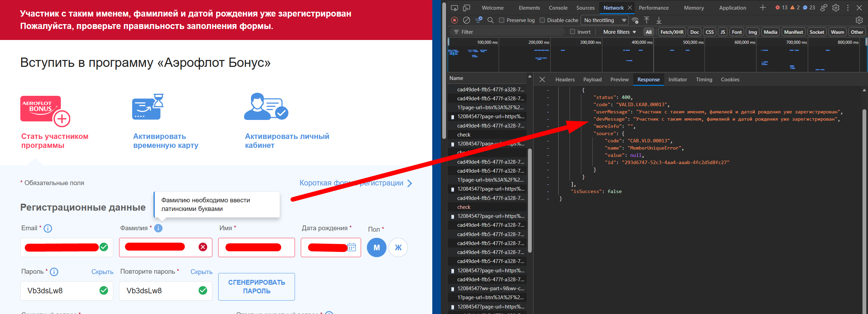868x314 pixels.
Task: Open the 23 issues counter
Action: click(x=809, y=8)
